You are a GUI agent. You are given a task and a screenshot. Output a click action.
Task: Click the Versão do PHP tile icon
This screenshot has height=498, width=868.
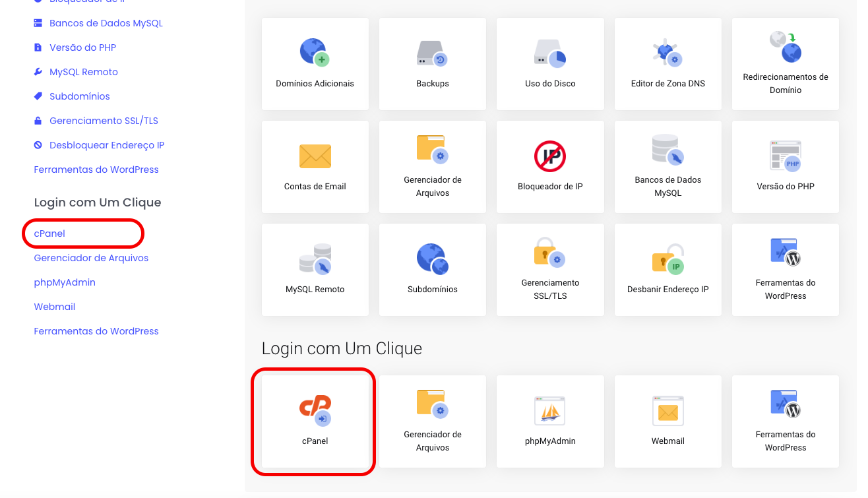(785, 167)
